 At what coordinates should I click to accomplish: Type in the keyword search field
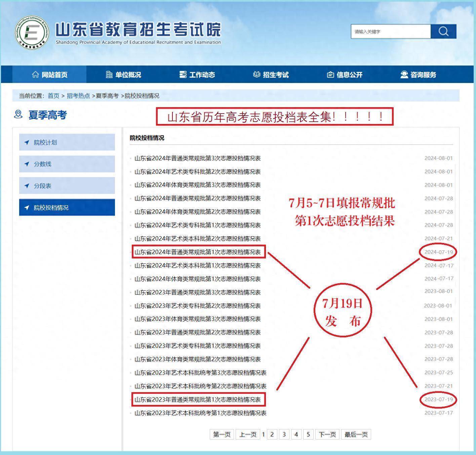pos(391,32)
